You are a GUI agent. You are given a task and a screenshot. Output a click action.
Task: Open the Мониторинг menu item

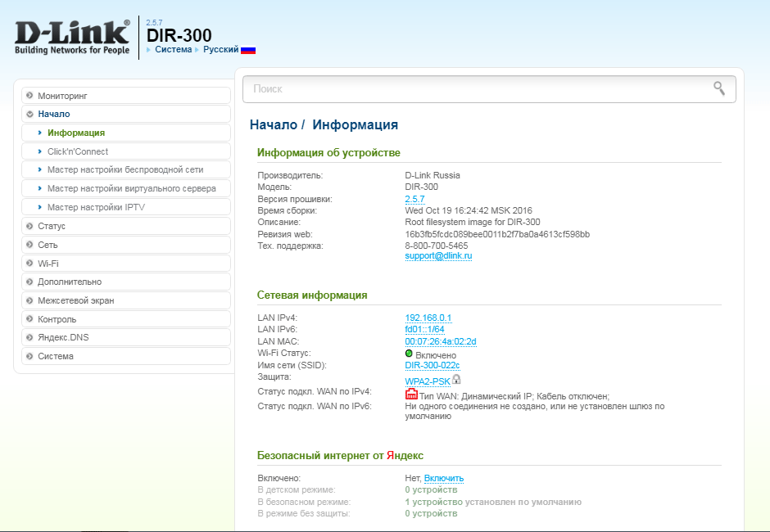(126, 96)
